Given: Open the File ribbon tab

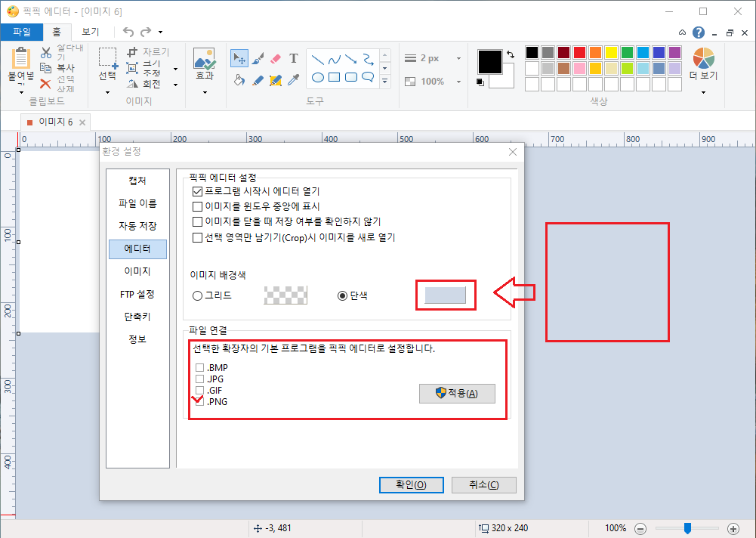Looking at the screenshot, I should (x=22, y=32).
